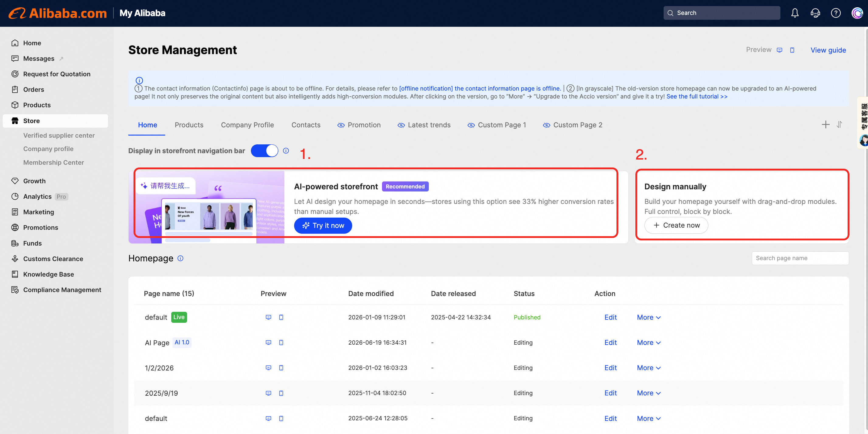The height and width of the screenshot is (434, 868).
Task: Open the account profile avatar
Action: pyautogui.click(x=857, y=13)
